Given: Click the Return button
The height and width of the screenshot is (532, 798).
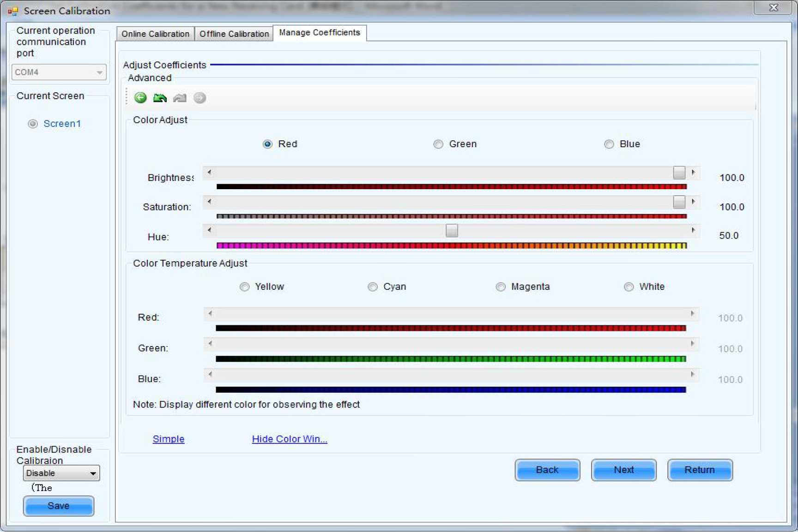Looking at the screenshot, I should click(x=700, y=470).
